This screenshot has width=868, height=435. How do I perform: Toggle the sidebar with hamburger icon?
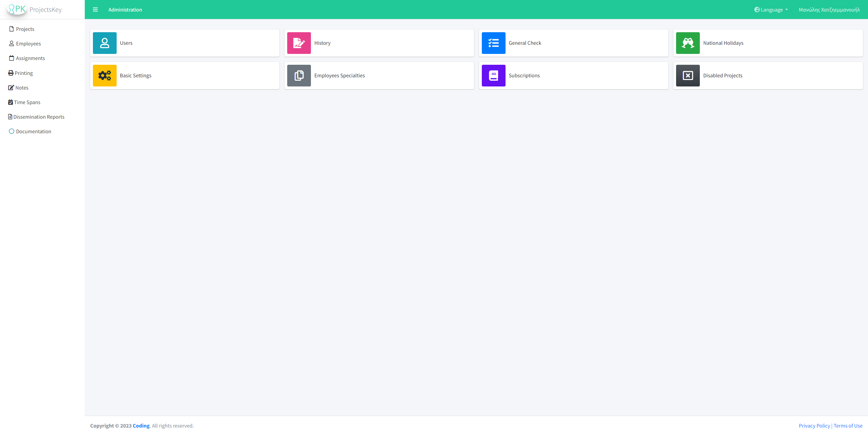[95, 10]
